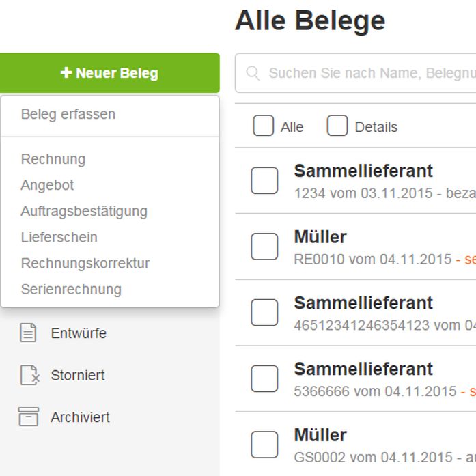Viewport: 476px width, 476px height.
Task: Mark the Müller GS0002 entry checkbox
Action: (264, 445)
